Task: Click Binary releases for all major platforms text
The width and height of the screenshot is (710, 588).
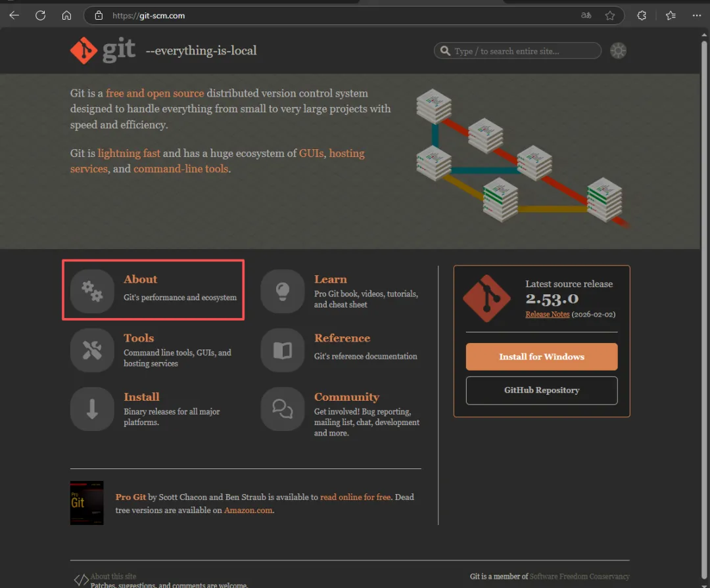Action: (x=172, y=417)
